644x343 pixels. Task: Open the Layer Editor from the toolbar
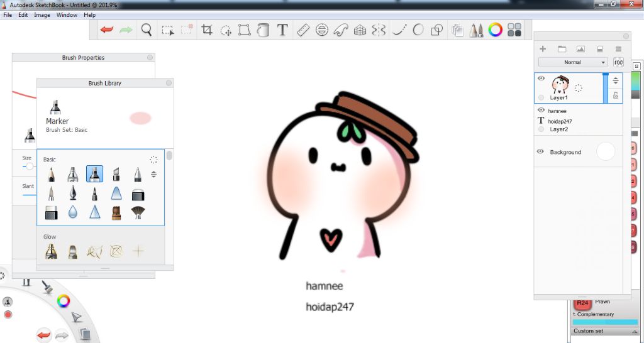(x=457, y=30)
